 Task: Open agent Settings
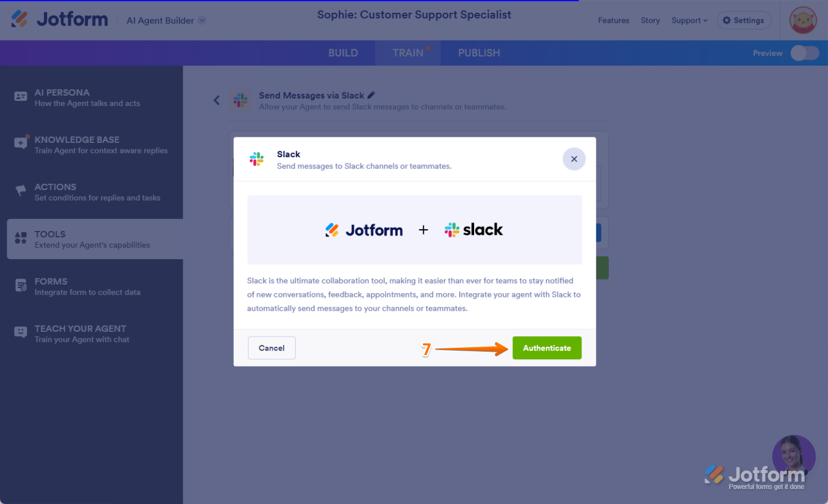[744, 20]
